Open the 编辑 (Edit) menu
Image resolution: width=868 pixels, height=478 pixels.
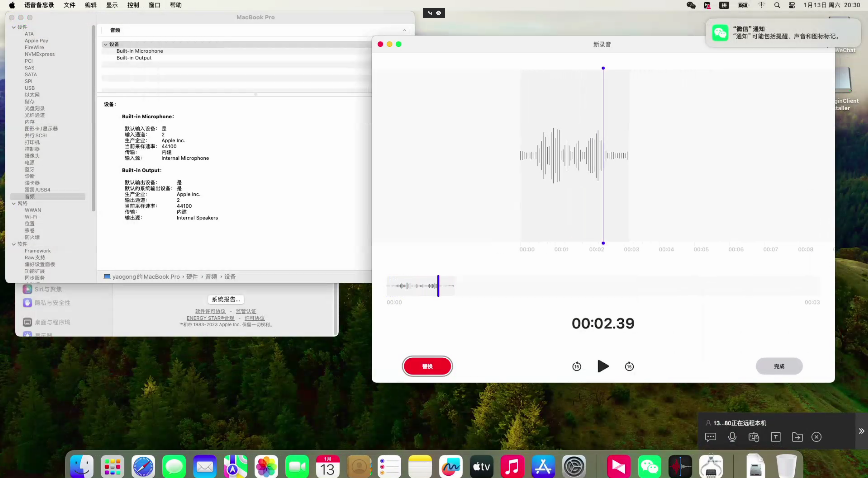pyautogui.click(x=91, y=5)
